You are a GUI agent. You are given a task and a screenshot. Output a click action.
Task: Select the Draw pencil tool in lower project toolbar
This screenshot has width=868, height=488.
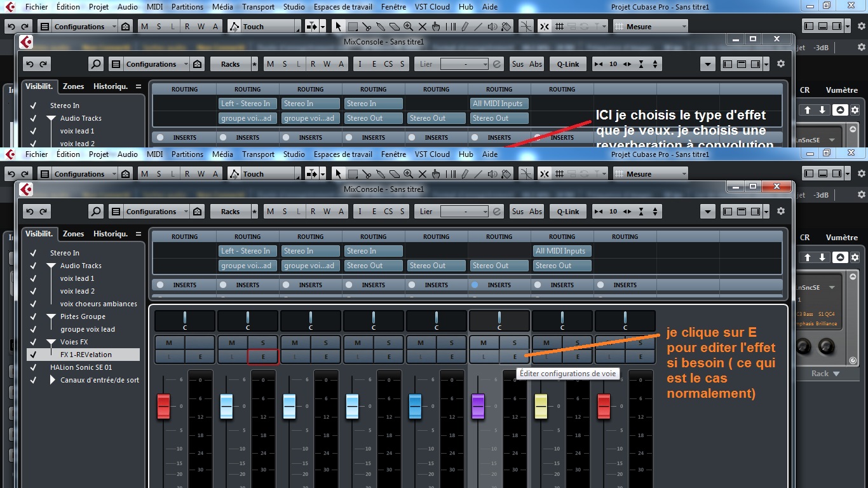click(x=465, y=174)
